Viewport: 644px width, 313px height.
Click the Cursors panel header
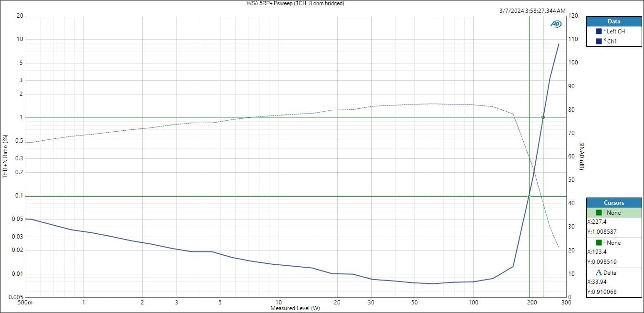[614, 203]
